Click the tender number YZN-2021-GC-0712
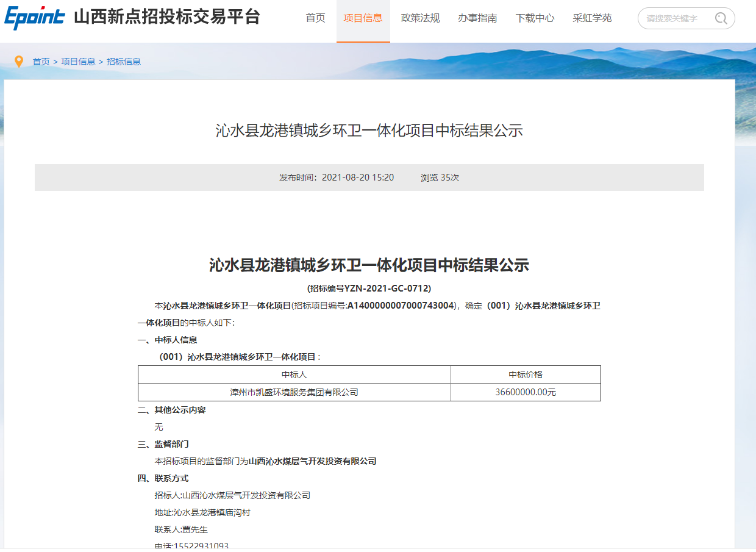The image size is (756, 552). 388,288
